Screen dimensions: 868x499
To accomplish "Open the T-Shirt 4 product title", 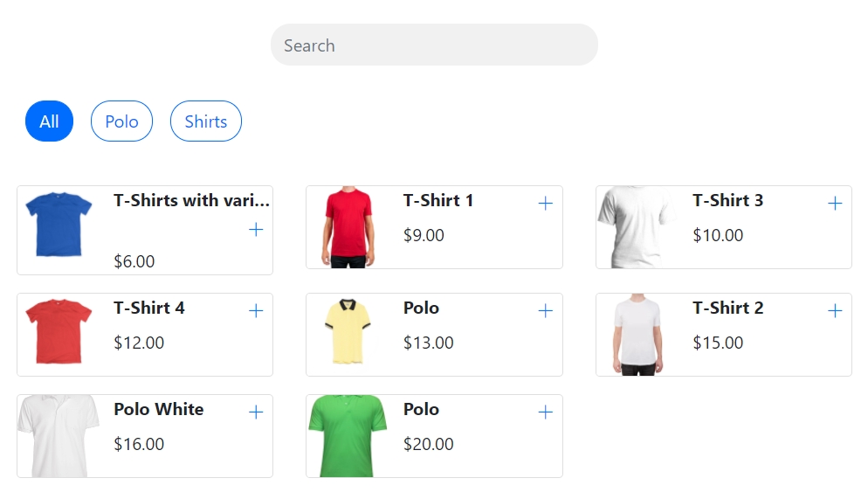I will click(x=149, y=308).
